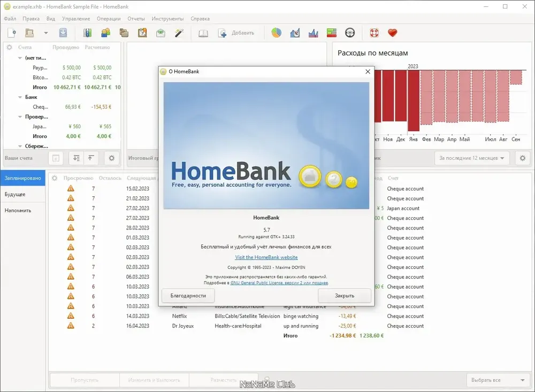
Task: Open the accounts management icon
Action: [87, 33]
